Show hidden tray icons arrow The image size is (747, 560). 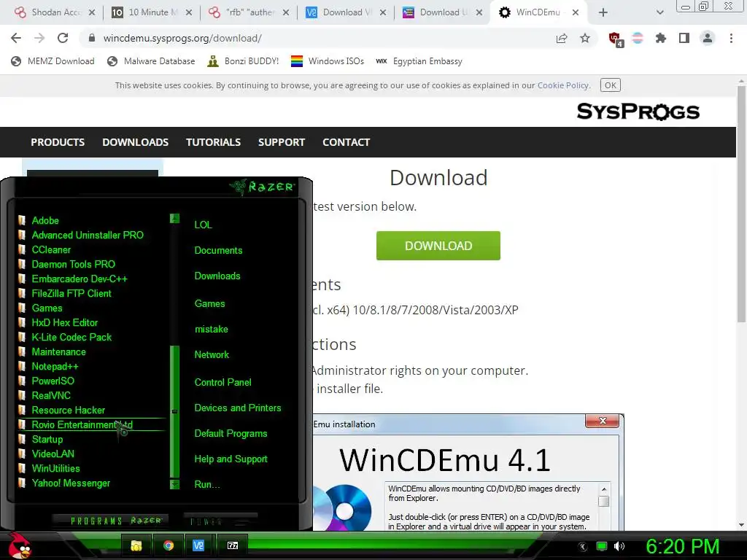click(x=583, y=547)
